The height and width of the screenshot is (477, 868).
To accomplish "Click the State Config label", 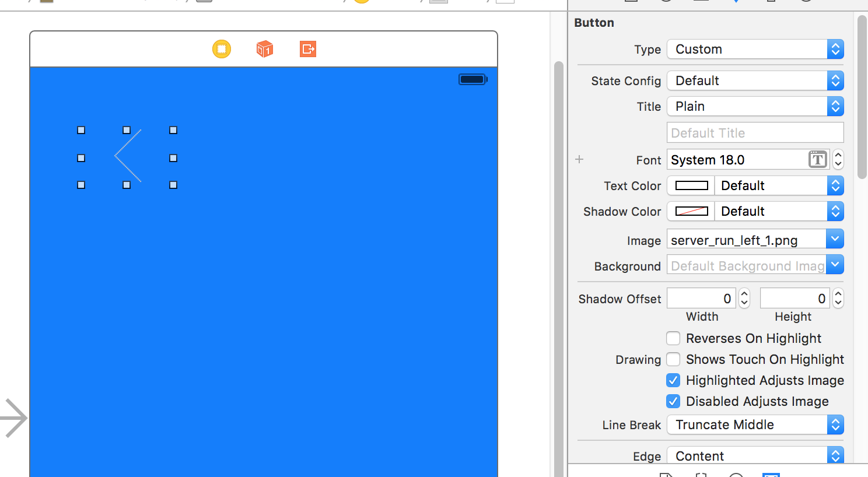I will (x=626, y=81).
